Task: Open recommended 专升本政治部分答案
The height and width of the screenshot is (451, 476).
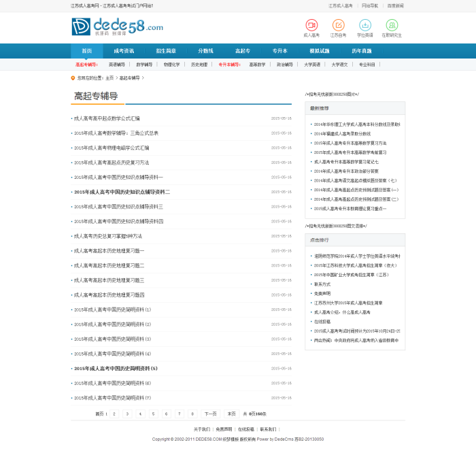Action: pyautogui.click(x=346, y=171)
